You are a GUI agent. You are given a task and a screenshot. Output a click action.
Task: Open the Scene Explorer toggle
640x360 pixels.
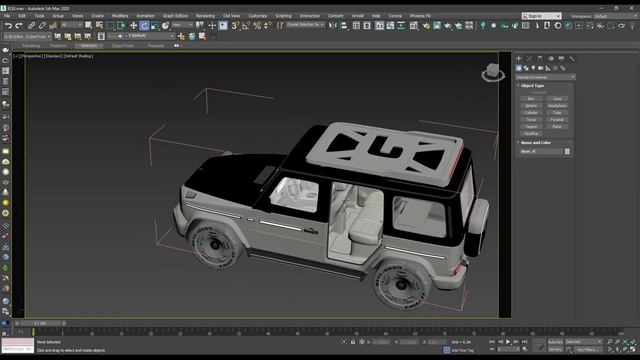[356, 26]
